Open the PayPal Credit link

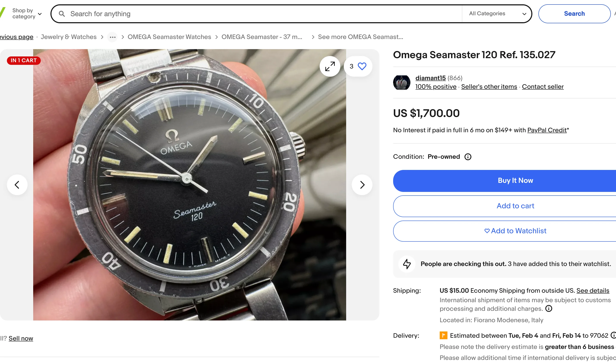(x=547, y=130)
